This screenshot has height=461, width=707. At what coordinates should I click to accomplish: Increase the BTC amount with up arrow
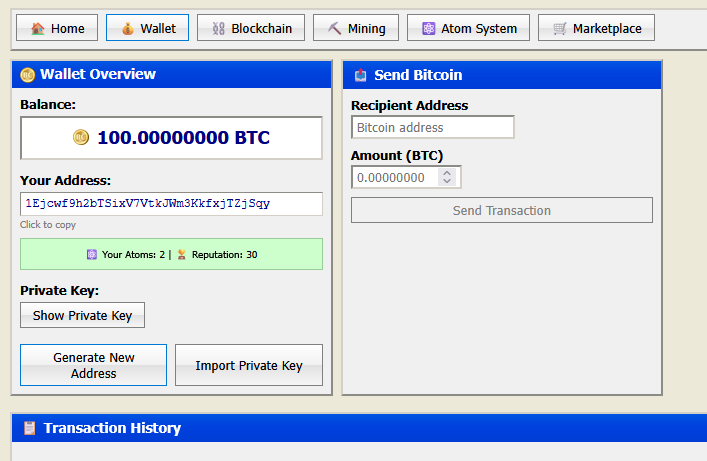coord(447,172)
